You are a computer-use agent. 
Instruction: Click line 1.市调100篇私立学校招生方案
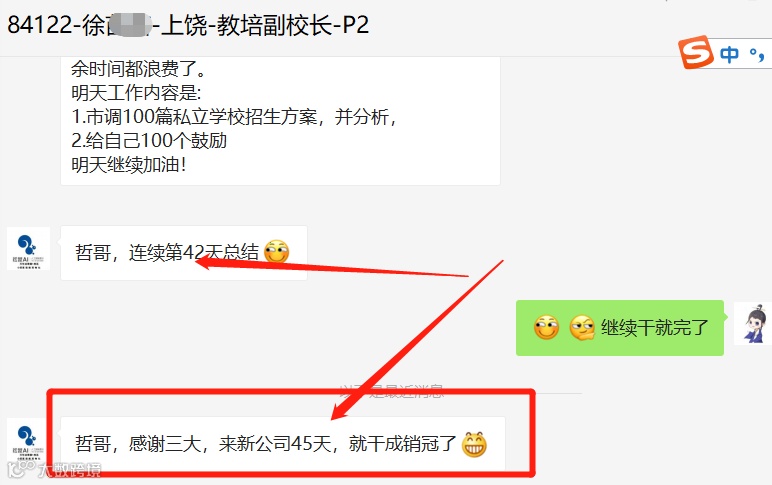[234, 117]
